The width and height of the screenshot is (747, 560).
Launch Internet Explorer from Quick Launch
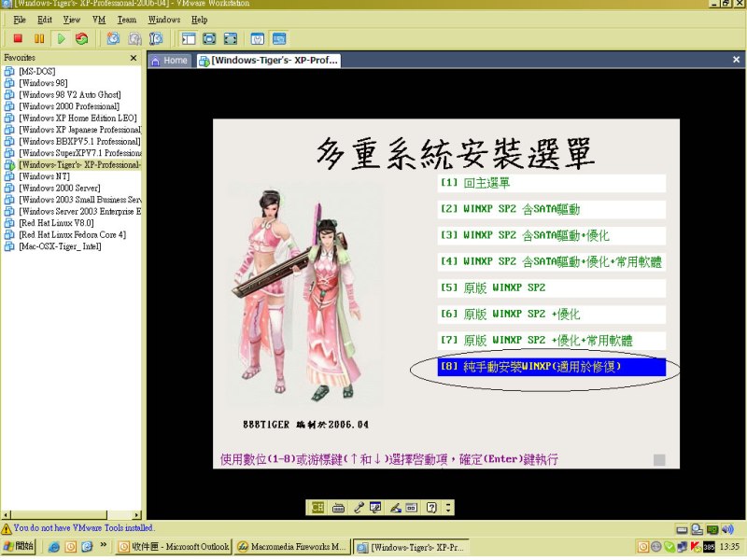(54, 547)
